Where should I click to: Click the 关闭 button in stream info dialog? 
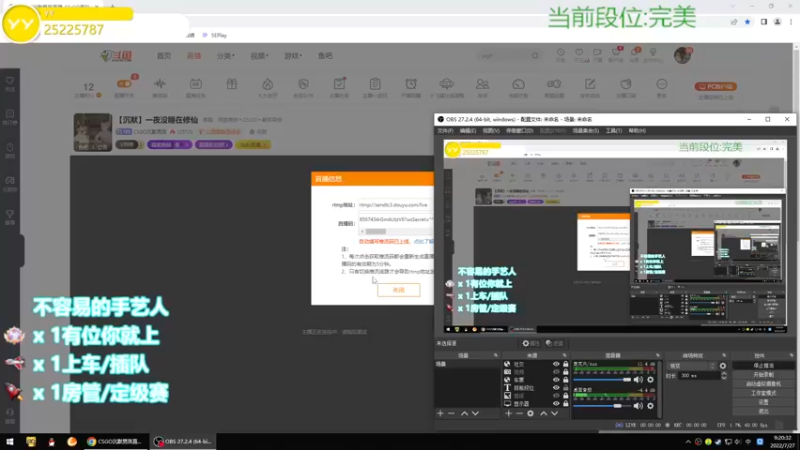(x=398, y=290)
